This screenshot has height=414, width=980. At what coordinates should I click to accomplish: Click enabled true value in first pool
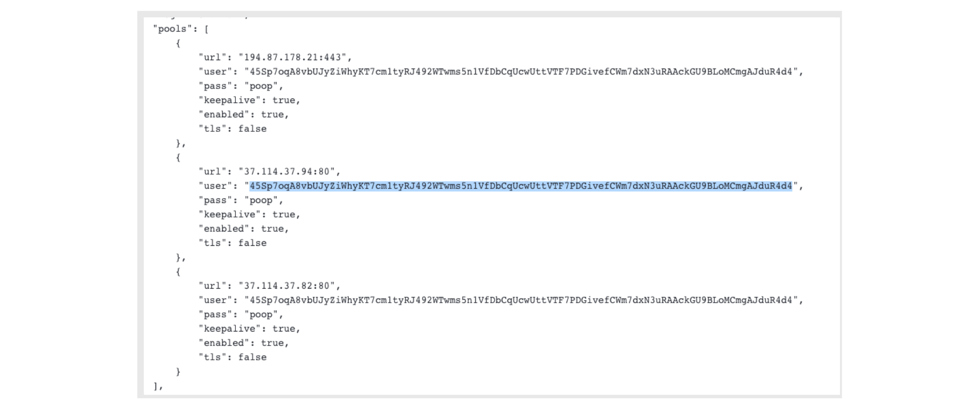(272, 114)
